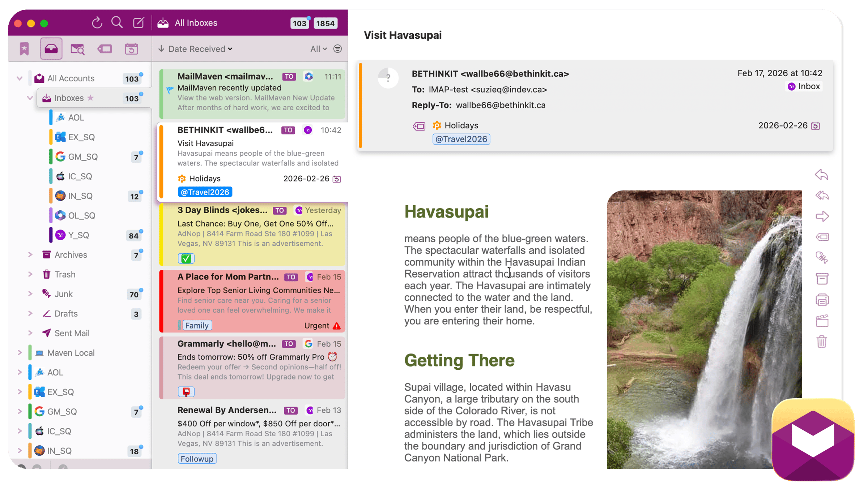Toggle the flag on MailMaven message
868x485 pixels.
tap(170, 90)
